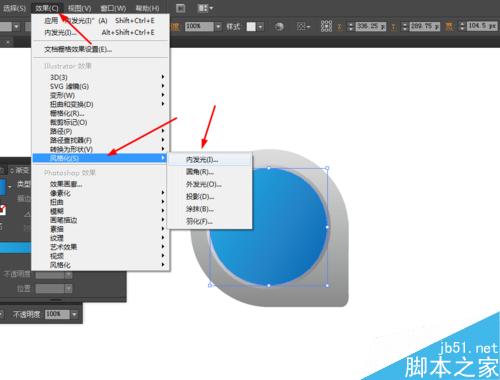Expand the 视频 video submenu
500x380 pixels.
click(x=100, y=256)
